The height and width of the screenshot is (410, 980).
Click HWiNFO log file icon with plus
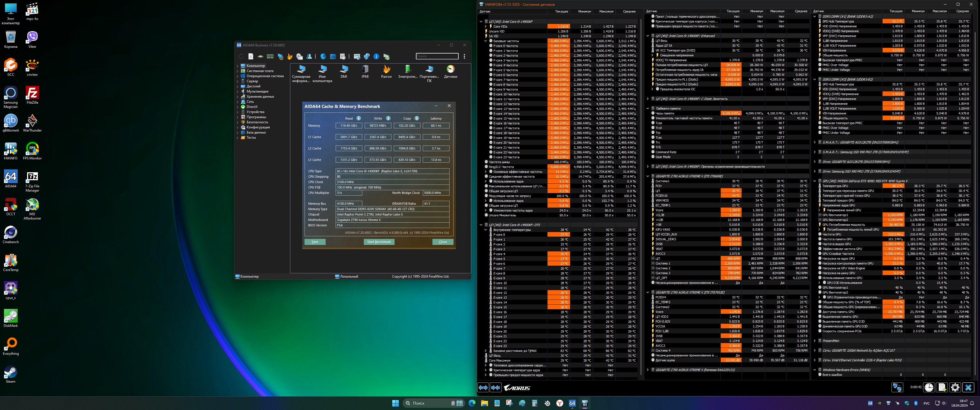pyautogui.click(x=942, y=387)
